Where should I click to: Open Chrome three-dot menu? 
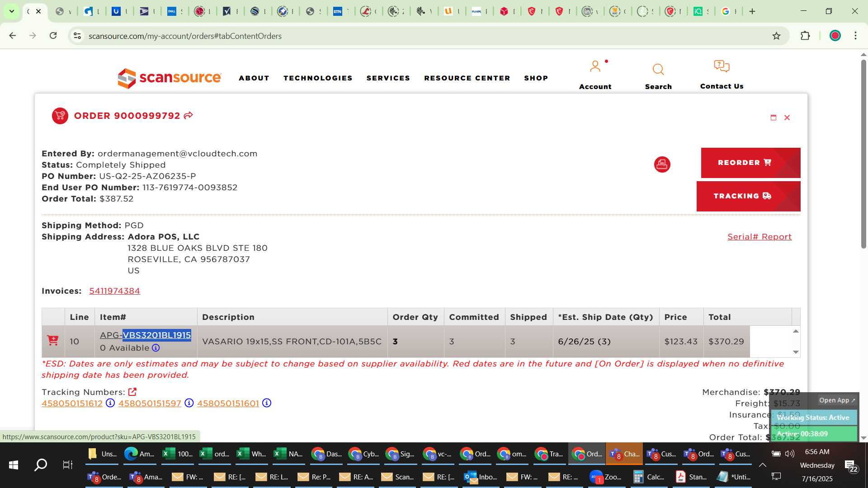click(855, 36)
